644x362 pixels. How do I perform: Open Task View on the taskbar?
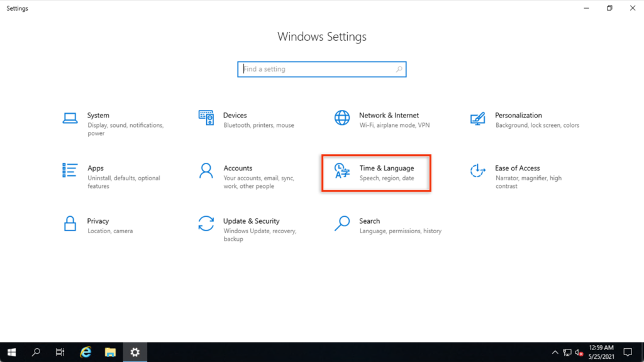pos(60,352)
